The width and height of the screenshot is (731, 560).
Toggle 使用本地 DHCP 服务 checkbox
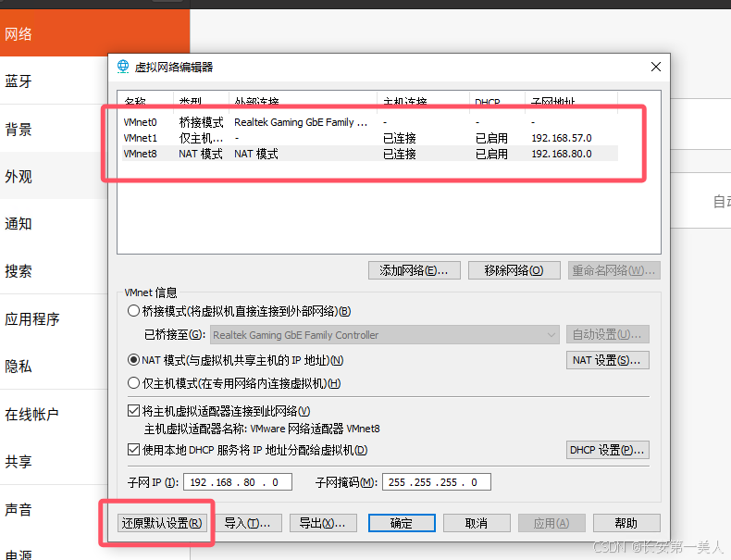pyautogui.click(x=133, y=450)
